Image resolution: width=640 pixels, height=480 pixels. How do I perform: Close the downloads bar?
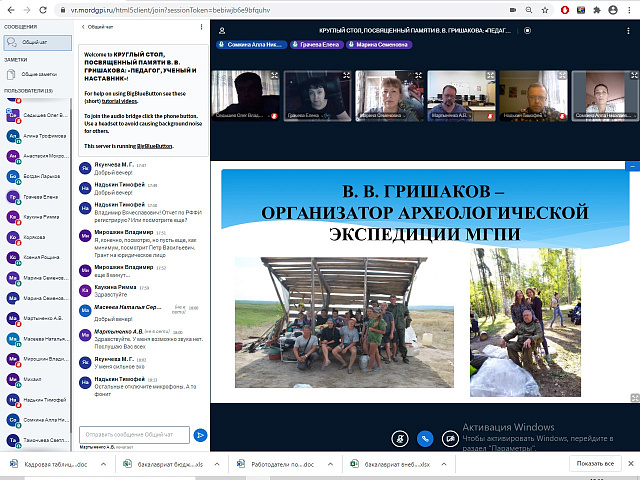pyautogui.click(x=631, y=464)
